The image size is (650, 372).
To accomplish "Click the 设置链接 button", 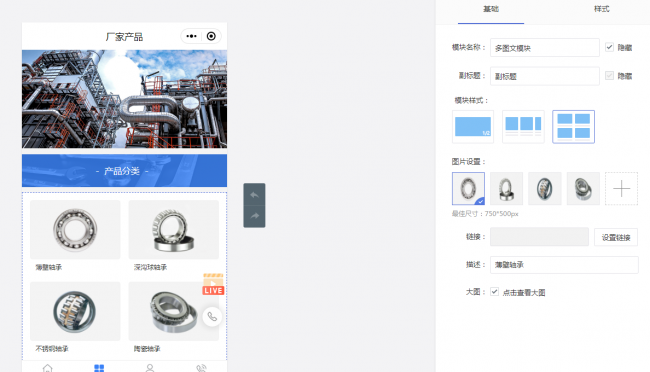I will (x=616, y=237).
